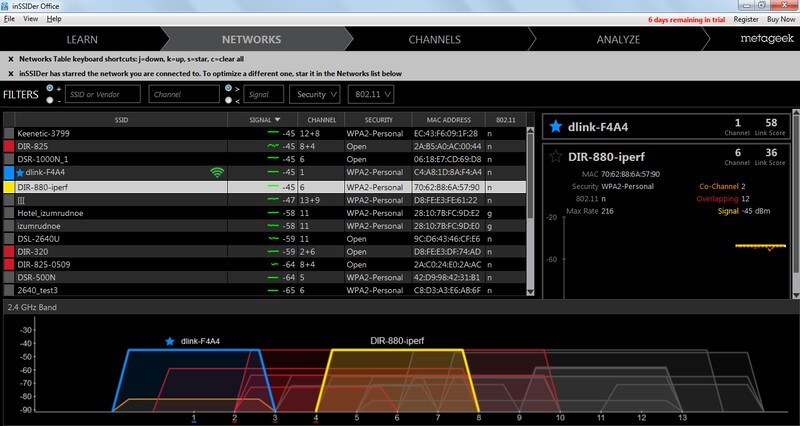Click the yellow color swatch of DIR-880-iperf row

point(9,187)
